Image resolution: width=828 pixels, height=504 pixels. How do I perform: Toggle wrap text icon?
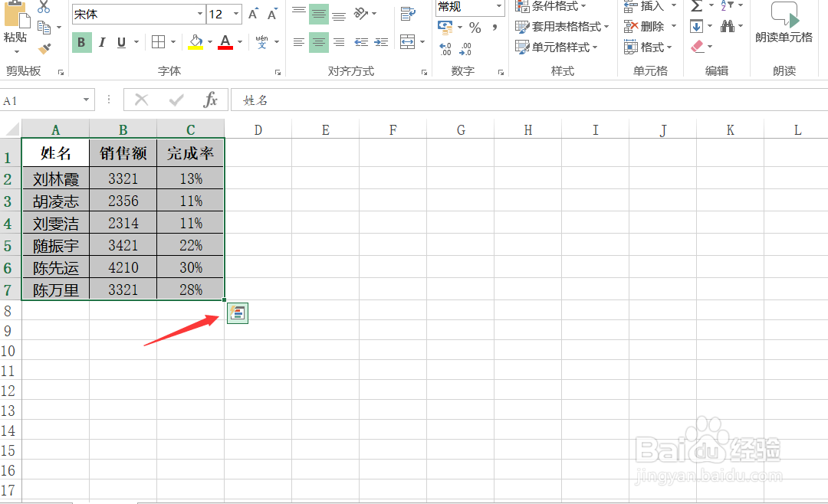click(x=408, y=14)
